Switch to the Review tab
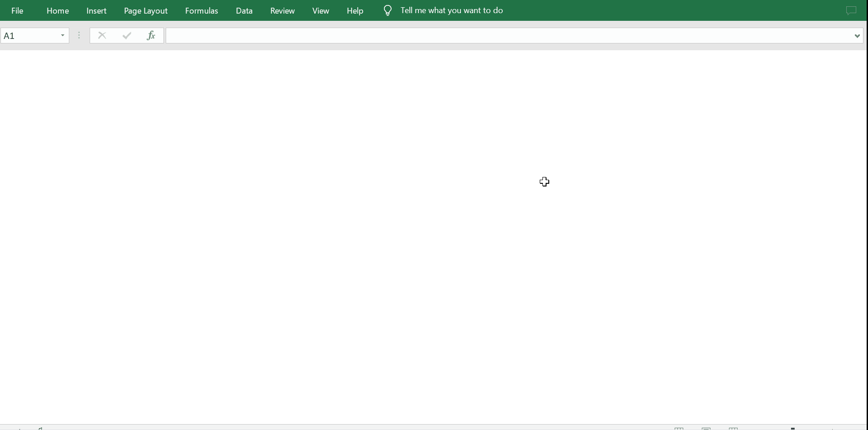 pyautogui.click(x=283, y=10)
